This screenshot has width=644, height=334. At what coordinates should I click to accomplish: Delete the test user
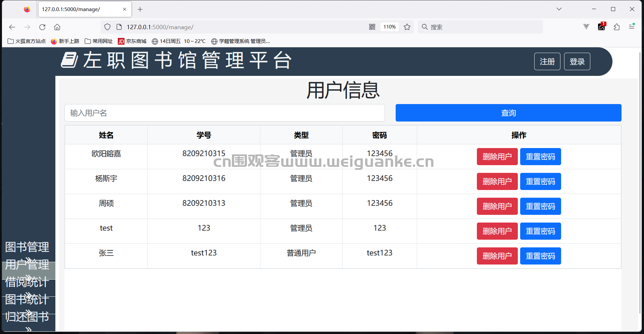pyautogui.click(x=497, y=231)
